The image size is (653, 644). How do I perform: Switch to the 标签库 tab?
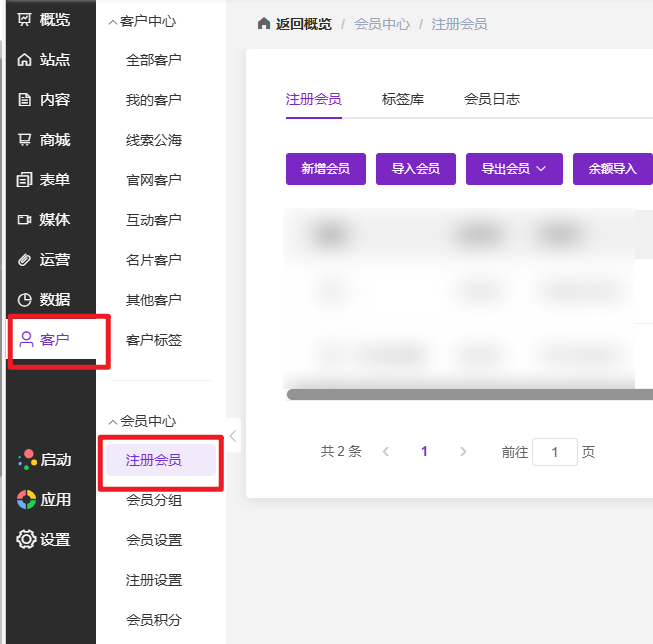403,99
